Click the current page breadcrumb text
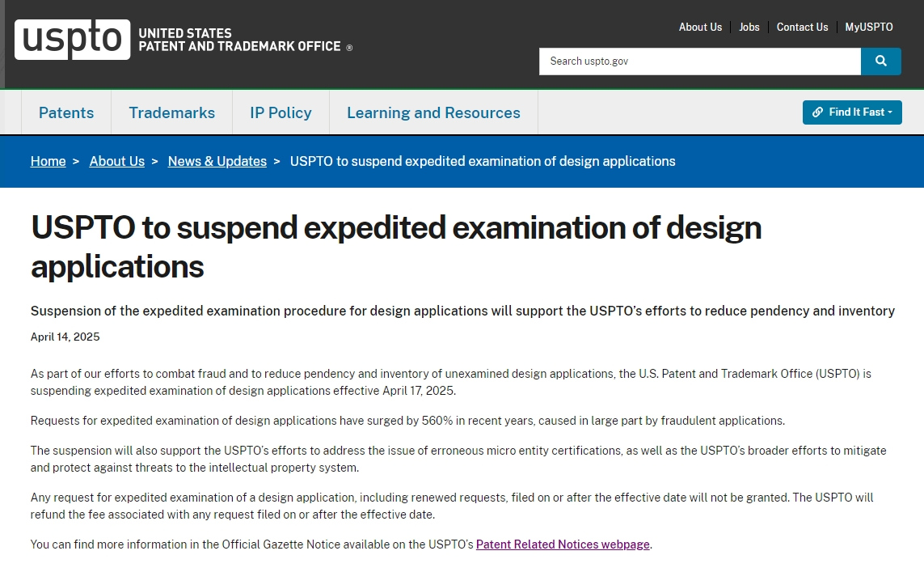 (483, 161)
